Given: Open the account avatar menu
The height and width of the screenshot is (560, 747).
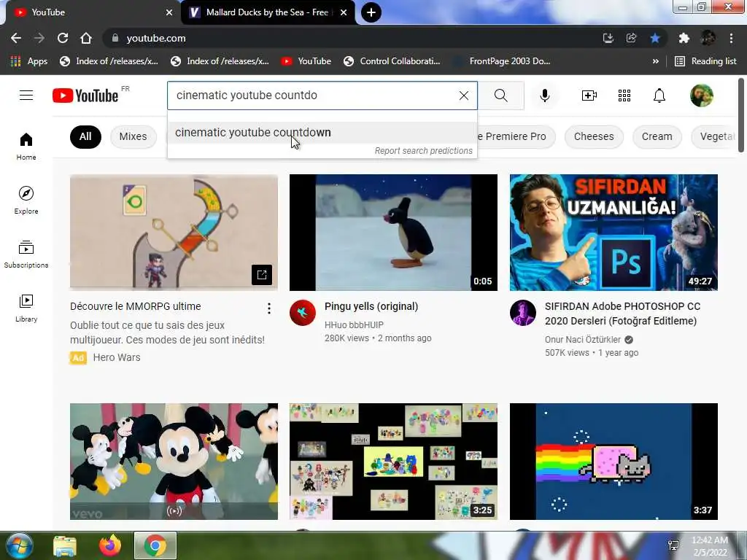Looking at the screenshot, I should 701,96.
